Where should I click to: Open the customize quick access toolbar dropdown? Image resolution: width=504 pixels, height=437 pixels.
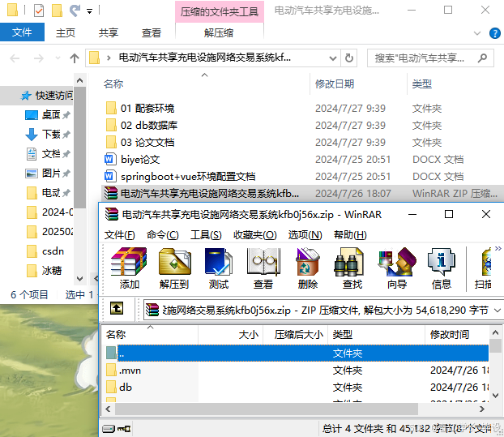(89, 11)
